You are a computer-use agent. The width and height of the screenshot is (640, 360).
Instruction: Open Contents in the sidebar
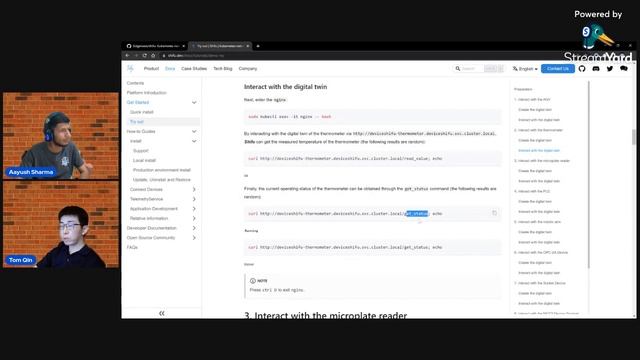135,83
